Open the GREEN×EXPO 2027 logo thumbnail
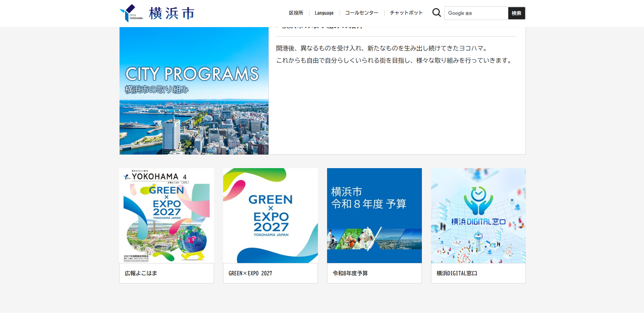Screen dimensions: 644x321 pyautogui.click(x=271, y=216)
